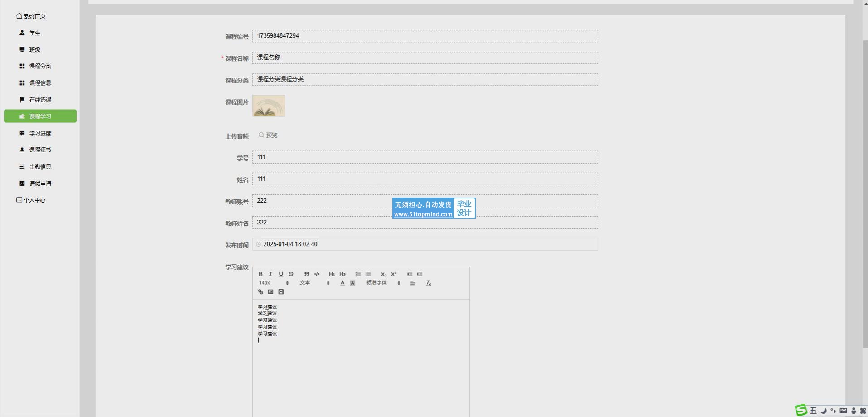Image resolution: width=868 pixels, height=417 pixels.
Task: Insert an image in the editor
Action: pos(270,292)
